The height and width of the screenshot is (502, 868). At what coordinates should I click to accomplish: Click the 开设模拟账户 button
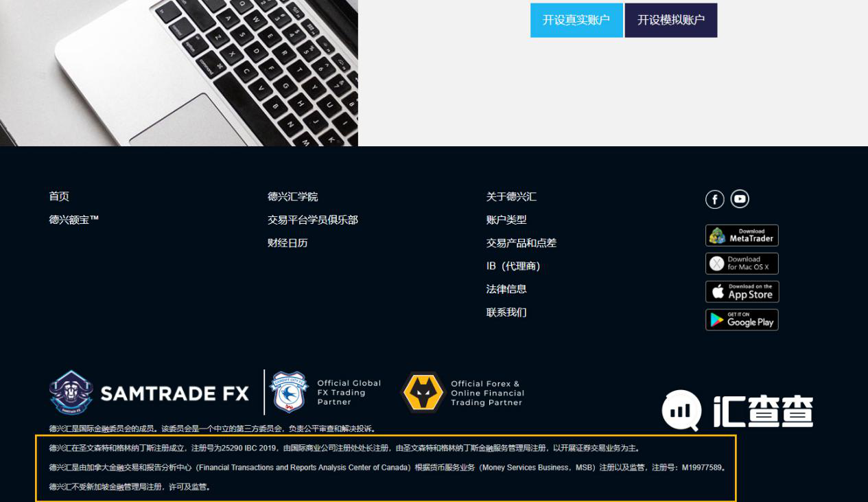[670, 20]
